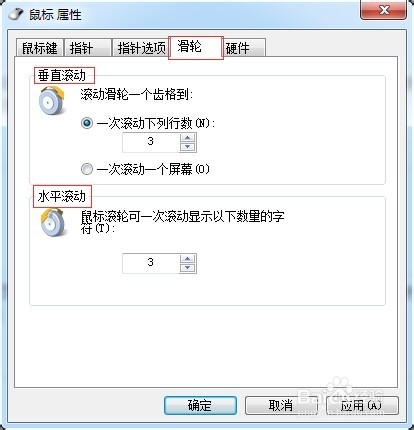The image size is (414, 430).
Task: Click the vertical scroll lines number field
Action: point(151,143)
